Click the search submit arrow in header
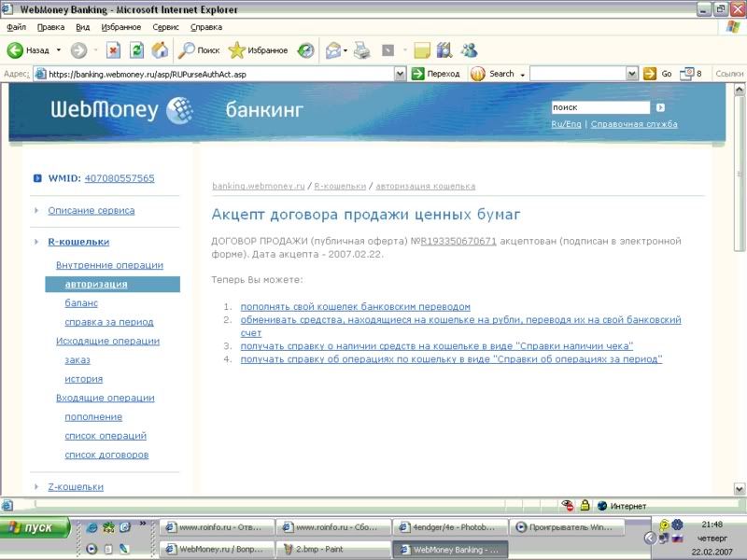Screen dimensions: 747x560 pos(660,107)
